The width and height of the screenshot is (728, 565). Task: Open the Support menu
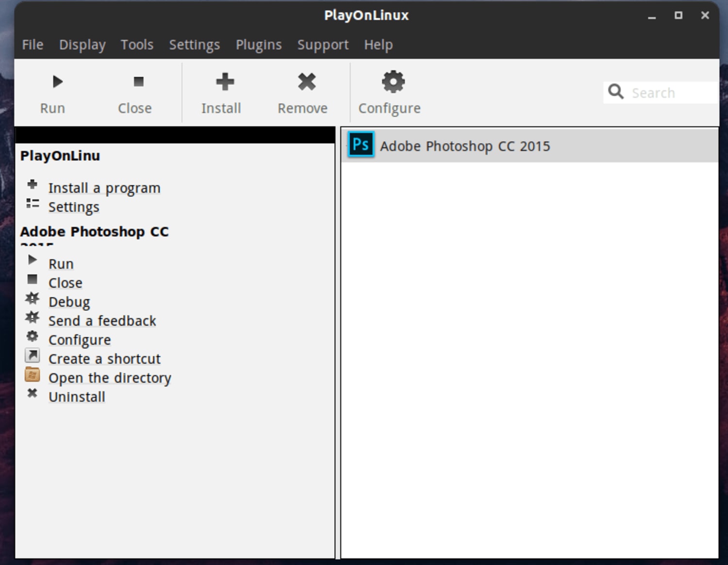coord(323,45)
